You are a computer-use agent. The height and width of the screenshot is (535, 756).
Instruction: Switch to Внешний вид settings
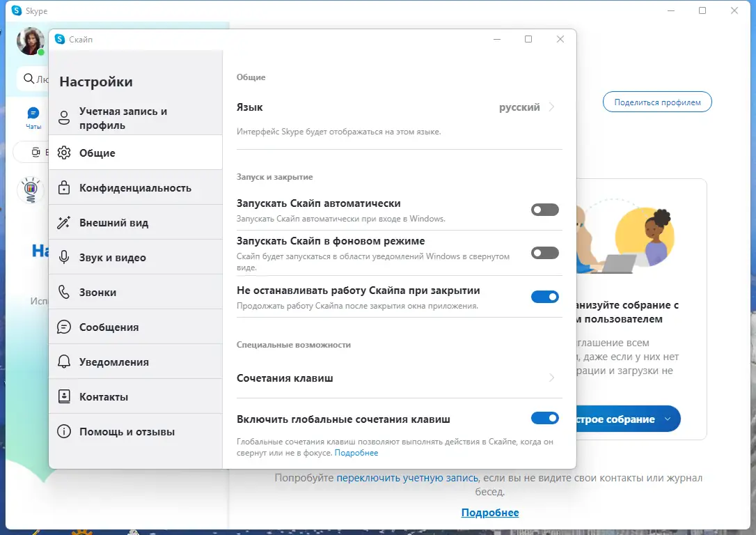tap(136, 222)
